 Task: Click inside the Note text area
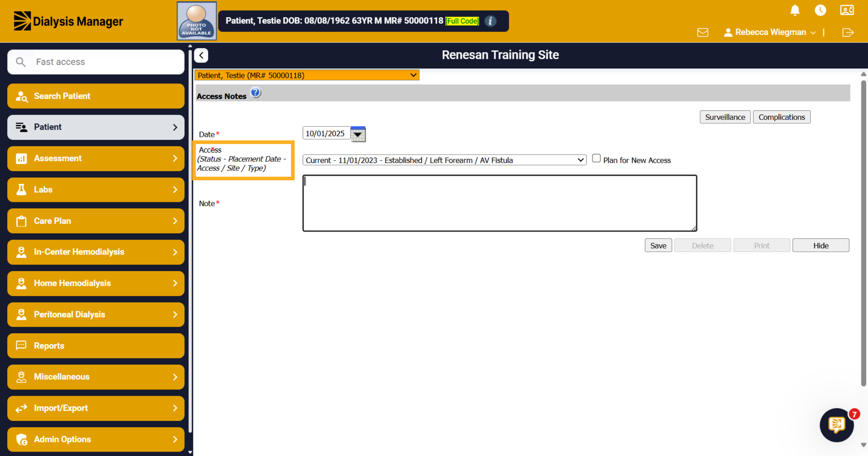[499, 203]
